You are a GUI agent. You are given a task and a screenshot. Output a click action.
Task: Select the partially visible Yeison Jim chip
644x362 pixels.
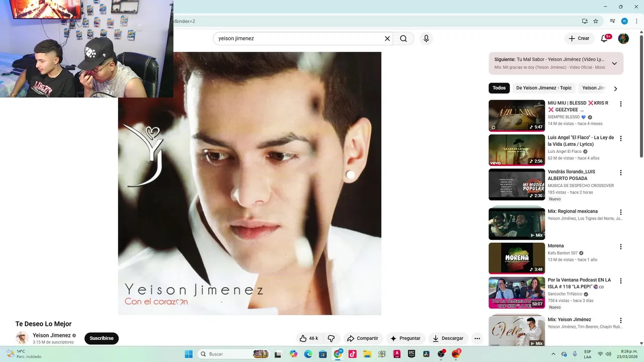(x=592, y=88)
